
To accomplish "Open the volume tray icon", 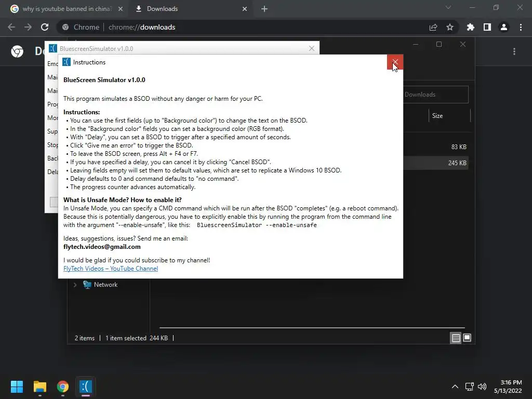I will 482,387.
